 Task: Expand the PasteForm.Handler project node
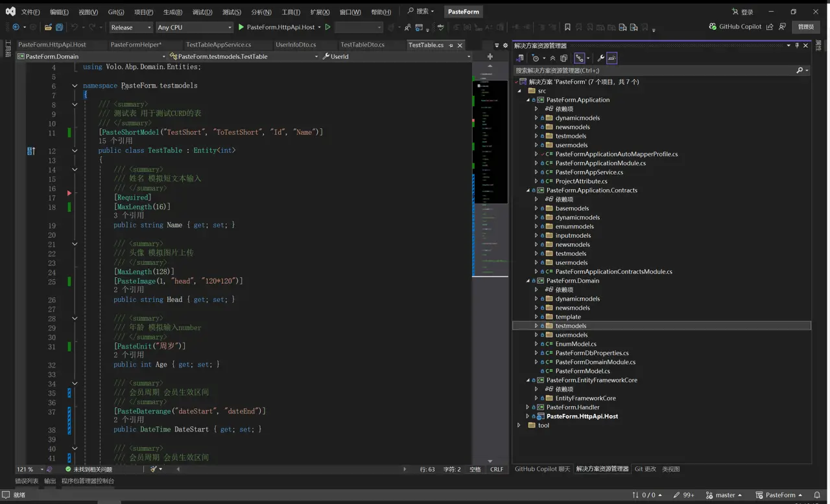(x=527, y=407)
